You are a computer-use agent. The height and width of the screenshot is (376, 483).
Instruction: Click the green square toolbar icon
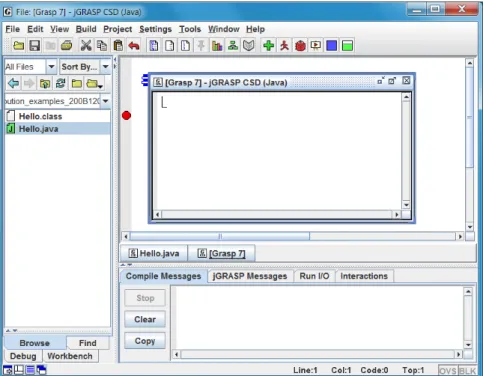click(347, 45)
